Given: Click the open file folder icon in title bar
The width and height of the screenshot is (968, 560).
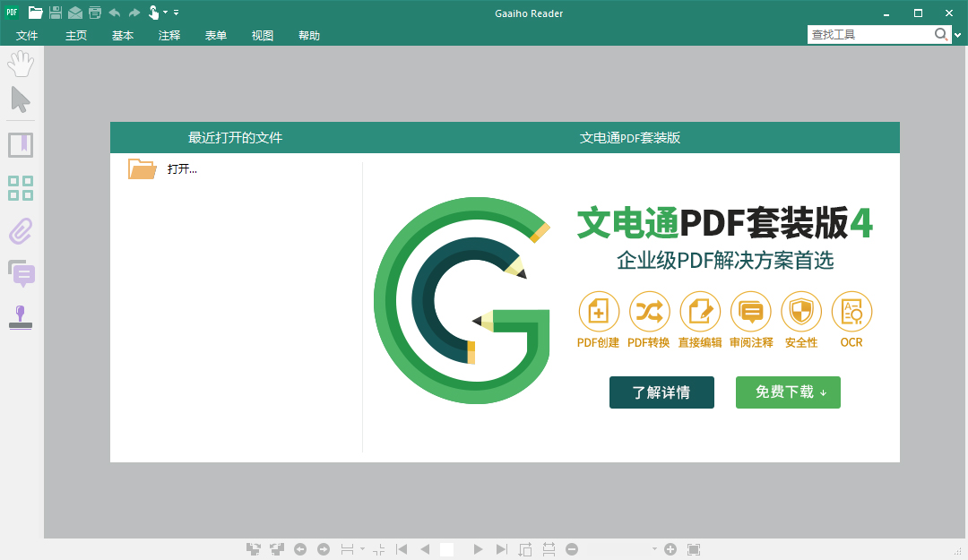Looking at the screenshot, I should [x=35, y=13].
